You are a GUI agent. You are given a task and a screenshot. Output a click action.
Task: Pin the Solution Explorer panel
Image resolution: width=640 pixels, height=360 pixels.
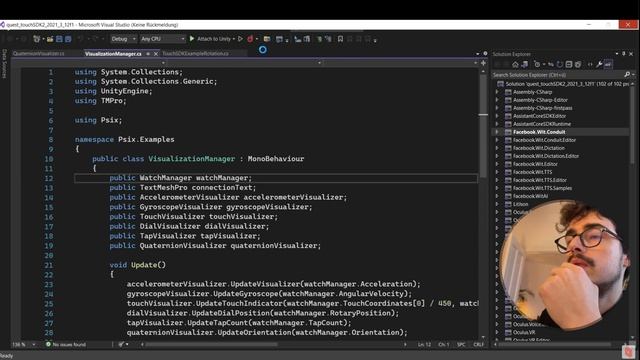click(624, 53)
